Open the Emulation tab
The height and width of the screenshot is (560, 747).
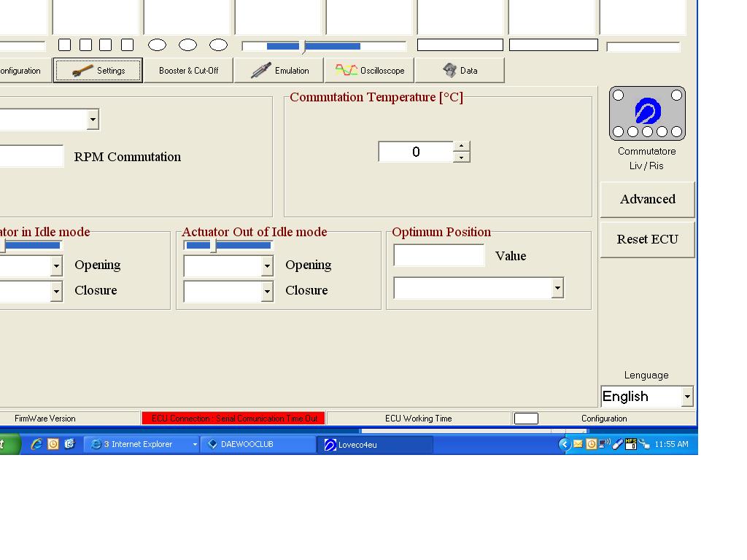tap(279, 71)
